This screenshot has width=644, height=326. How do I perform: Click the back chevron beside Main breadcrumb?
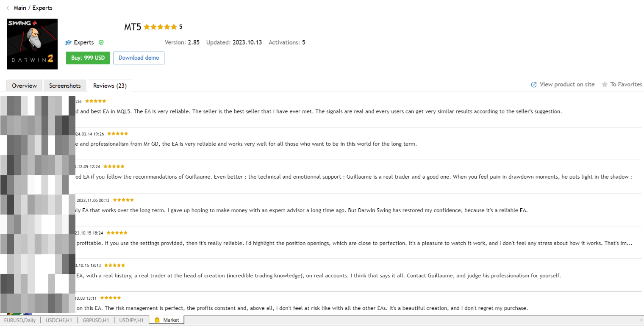tap(8, 8)
